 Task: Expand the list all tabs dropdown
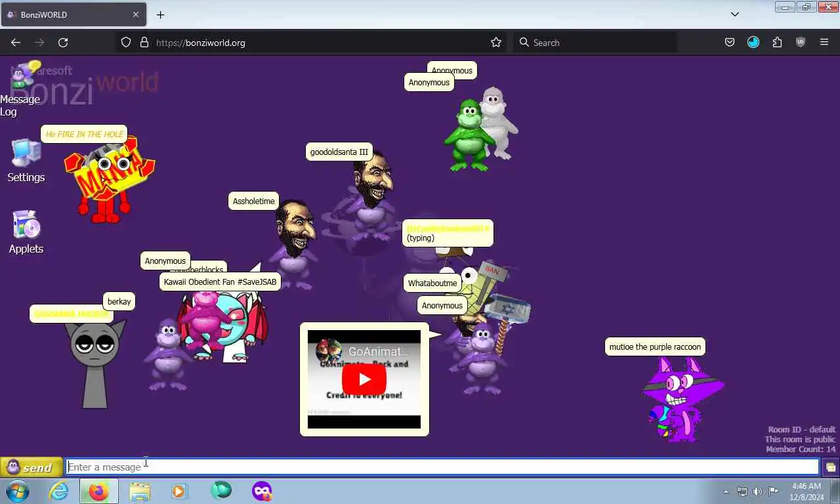pyautogui.click(x=735, y=14)
